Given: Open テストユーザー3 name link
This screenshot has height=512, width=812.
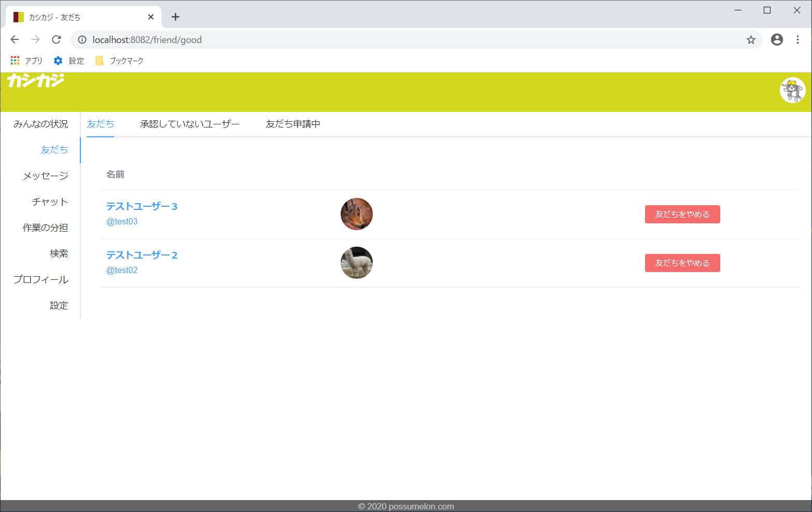Looking at the screenshot, I should point(142,206).
